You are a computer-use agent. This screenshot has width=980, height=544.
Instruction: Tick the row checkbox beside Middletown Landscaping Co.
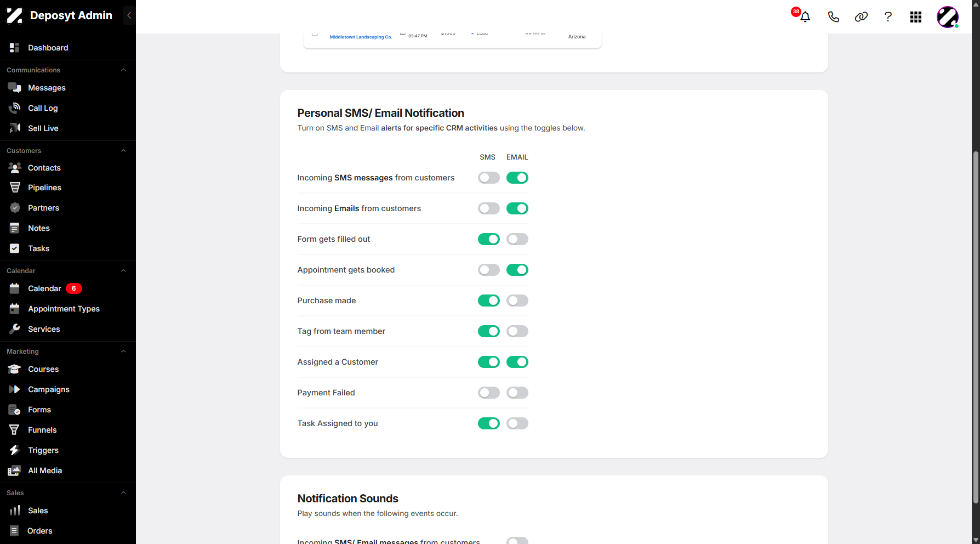(x=315, y=34)
